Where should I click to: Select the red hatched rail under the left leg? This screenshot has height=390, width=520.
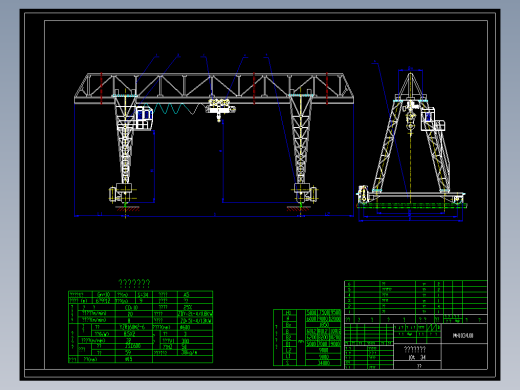click(127, 209)
